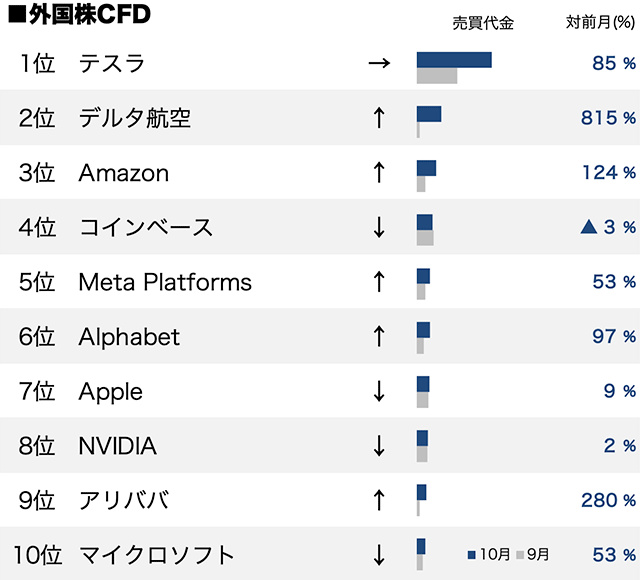Select the テスラ stock name

(x=112, y=64)
